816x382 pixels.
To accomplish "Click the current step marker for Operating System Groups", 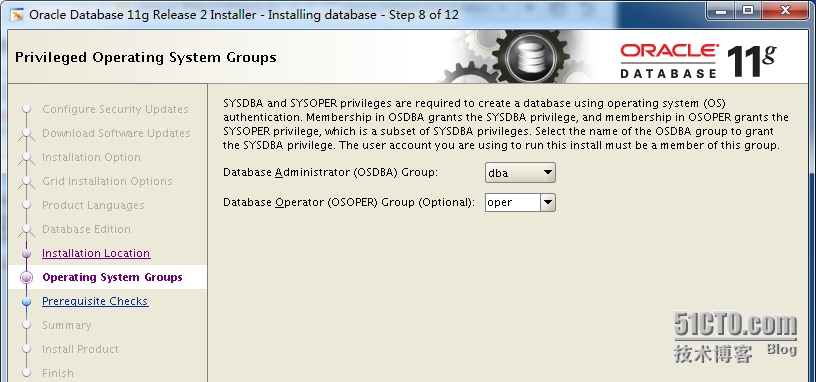I will click(27, 277).
